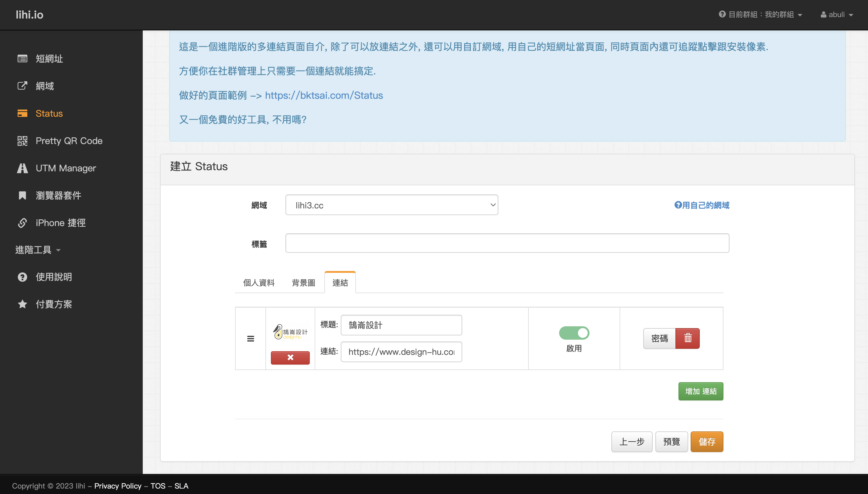Viewport: 868px width, 494px height.
Task: Open the Privacy Policy footer link
Action: [118, 486]
